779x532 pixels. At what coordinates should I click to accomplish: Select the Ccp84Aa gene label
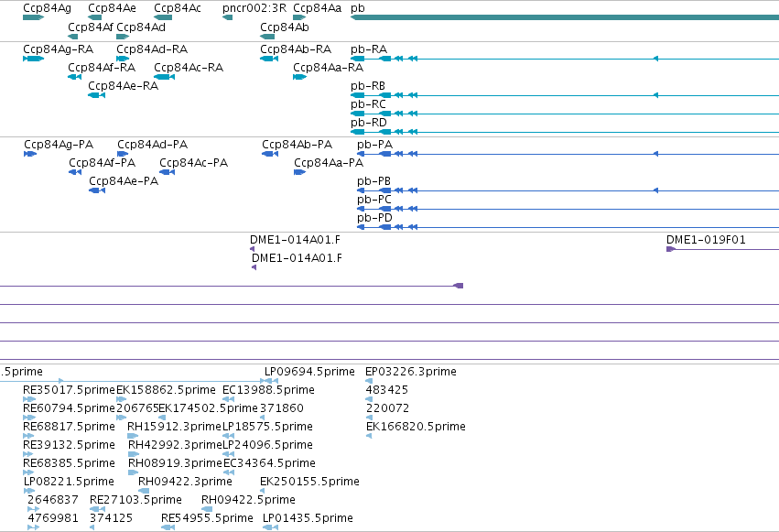point(318,8)
